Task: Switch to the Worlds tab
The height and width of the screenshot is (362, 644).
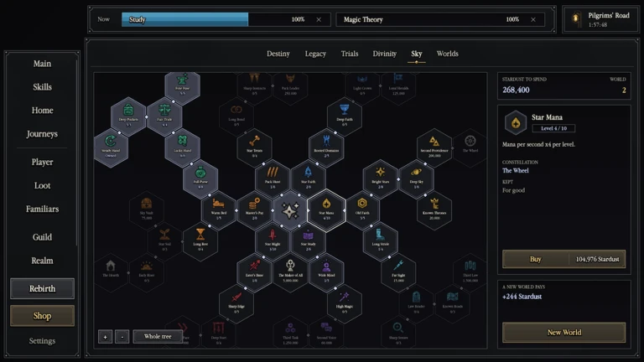Action: pyautogui.click(x=447, y=54)
